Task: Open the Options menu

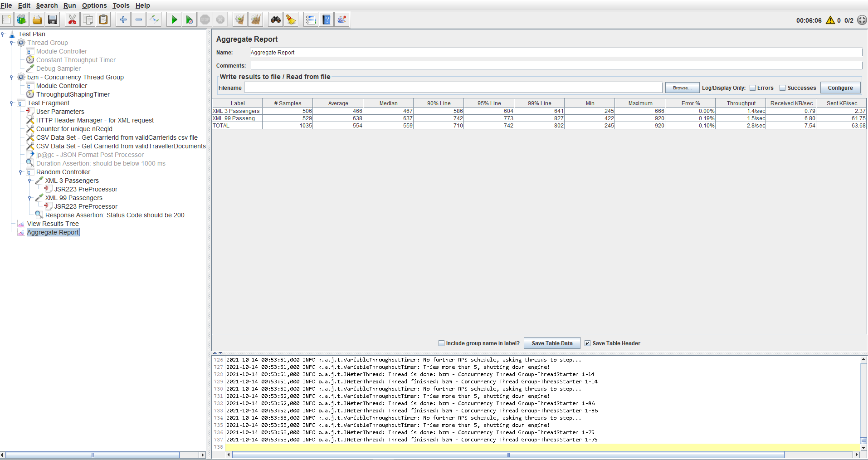Action: click(94, 5)
